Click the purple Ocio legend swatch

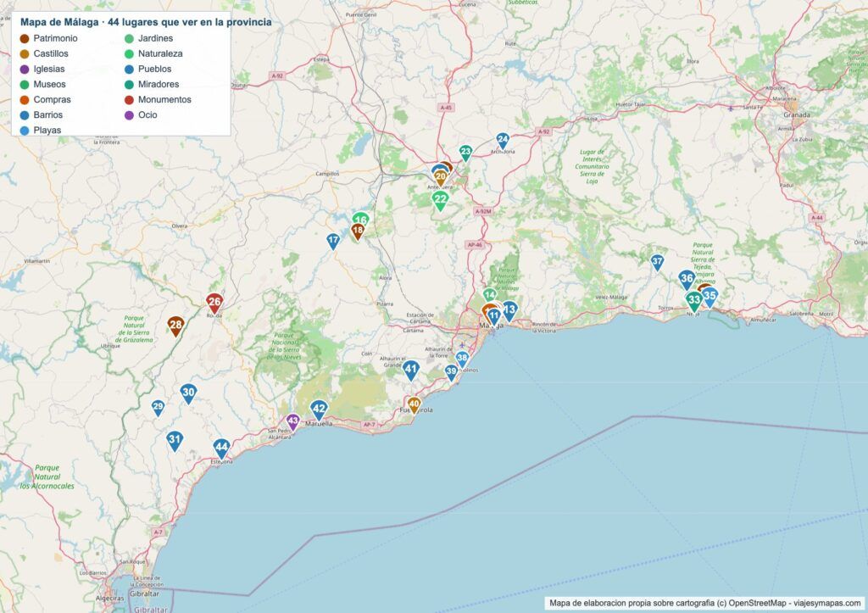pyautogui.click(x=129, y=115)
